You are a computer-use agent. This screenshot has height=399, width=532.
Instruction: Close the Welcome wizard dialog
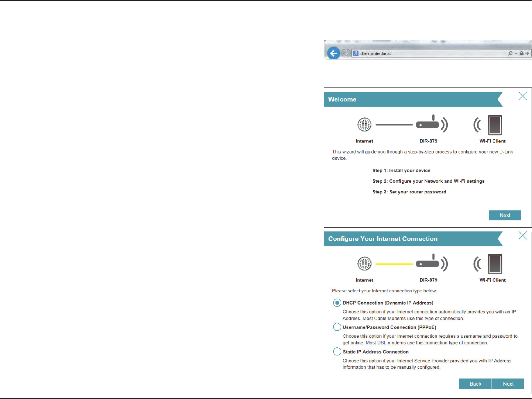tap(523, 96)
